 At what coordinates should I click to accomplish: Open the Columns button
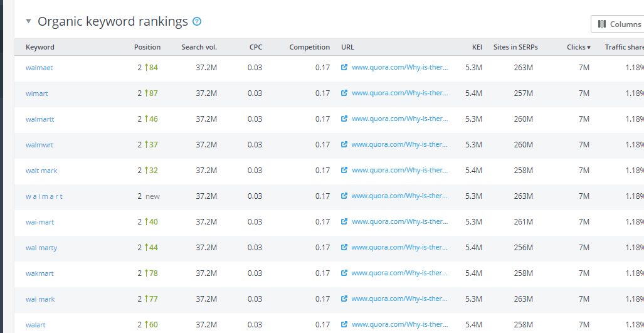[619, 24]
